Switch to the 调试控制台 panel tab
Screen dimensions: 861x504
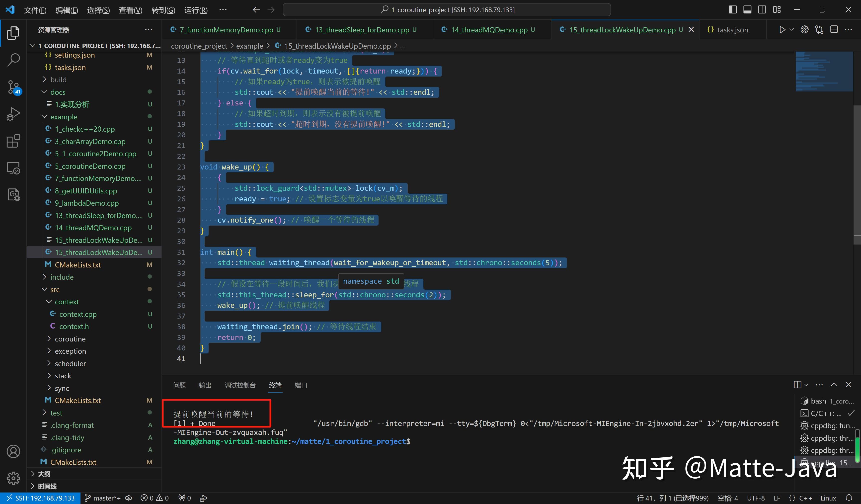point(240,385)
